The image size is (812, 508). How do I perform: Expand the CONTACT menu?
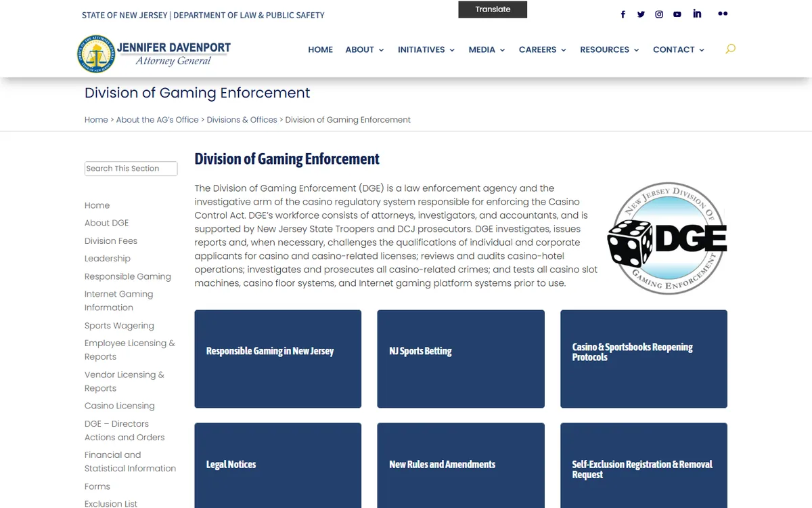click(679, 49)
